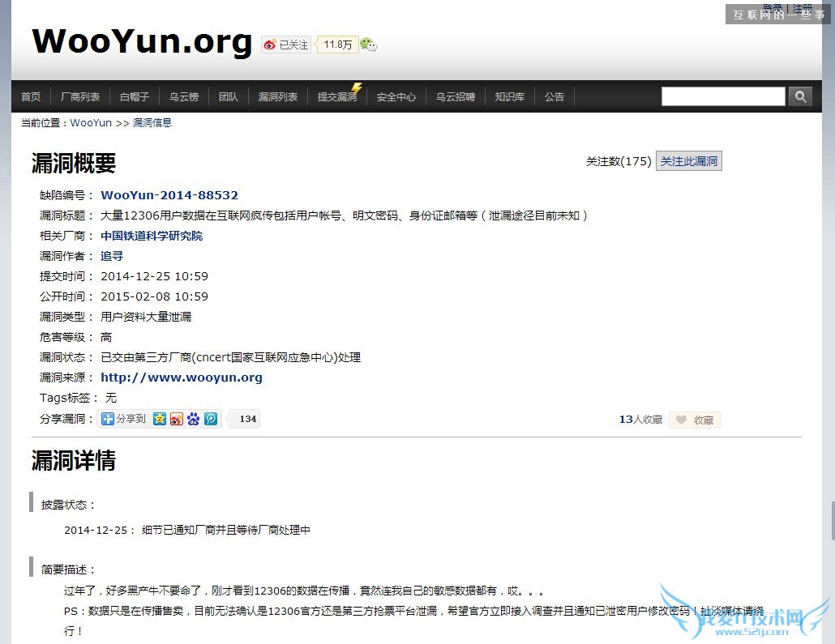
Task: Click the 分享到 share label
Action: 131,419
